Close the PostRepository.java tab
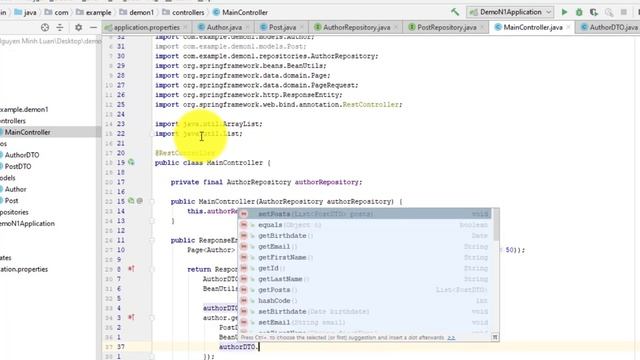 pos(482,27)
